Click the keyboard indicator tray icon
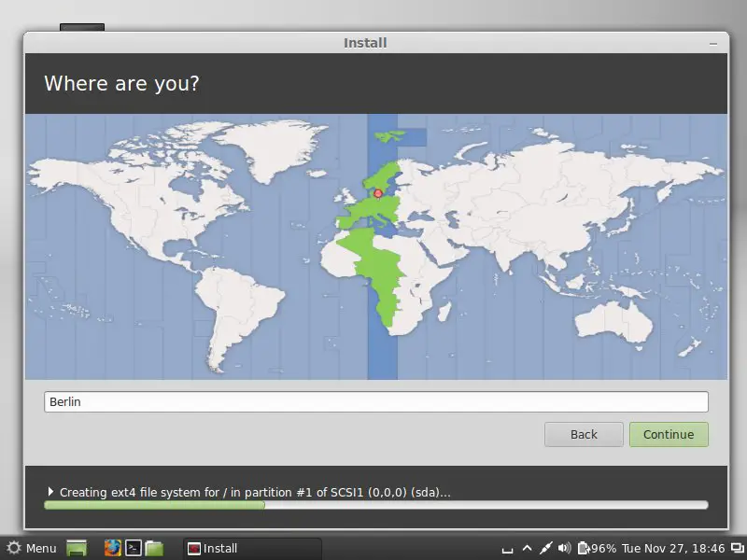This screenshot has width=747, height=560. (x=507, y=550)
